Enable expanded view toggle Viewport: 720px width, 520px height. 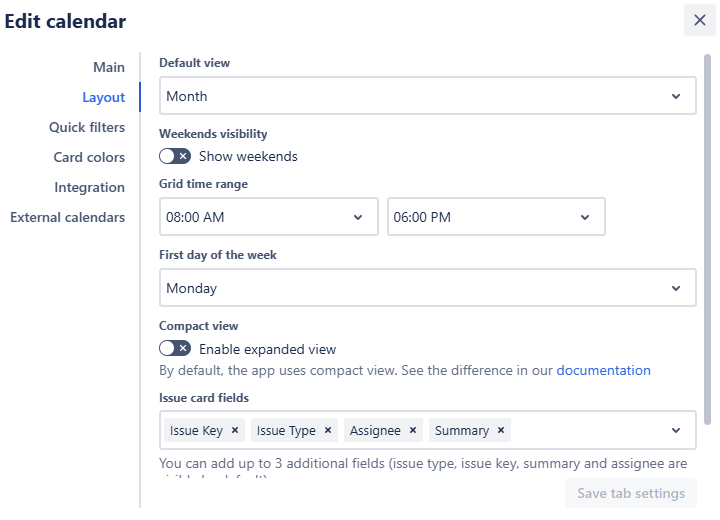175,349
